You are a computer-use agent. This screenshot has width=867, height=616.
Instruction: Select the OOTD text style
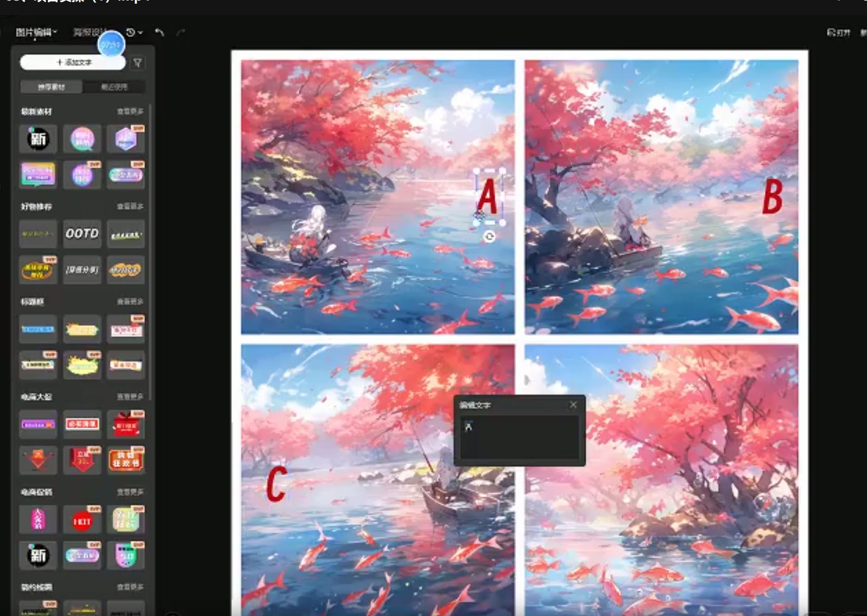[82, 234]
